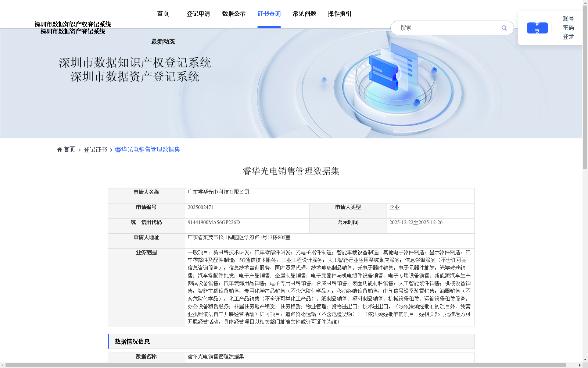This screenshot has width=588, height=368.
Task: Click the header site title 深圳市数据知识产权登记系统
Action: tap(73, 24)
